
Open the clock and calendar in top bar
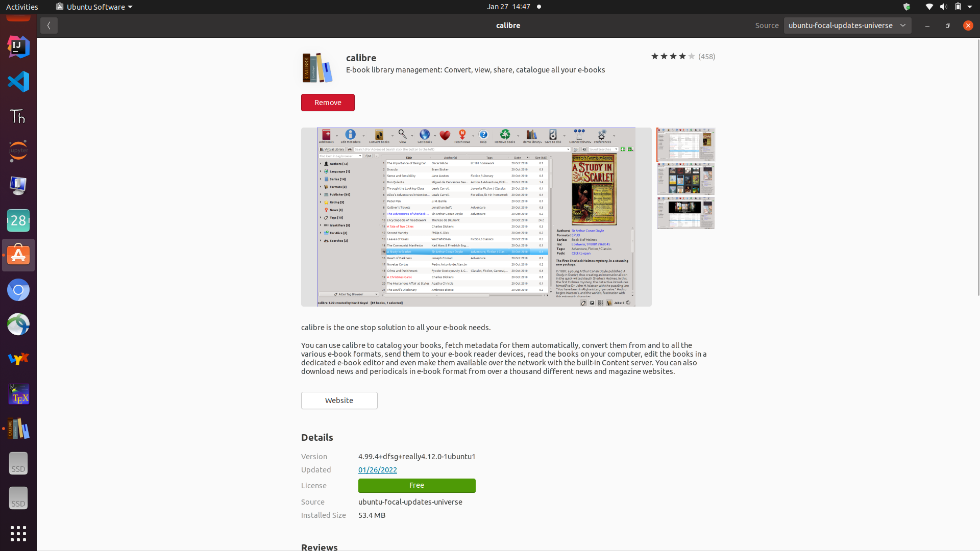tap(508, 7)
